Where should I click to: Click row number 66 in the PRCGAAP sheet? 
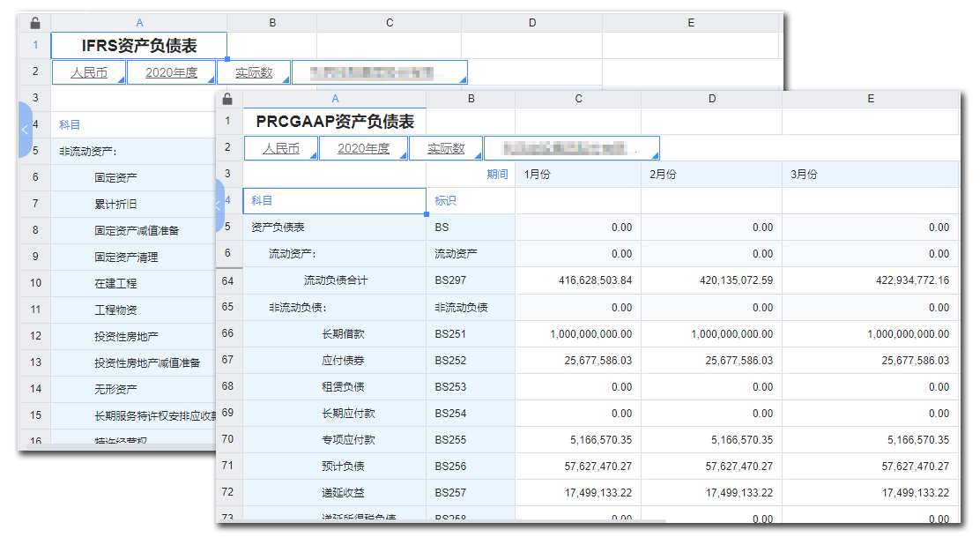click(x=228, y=333)
